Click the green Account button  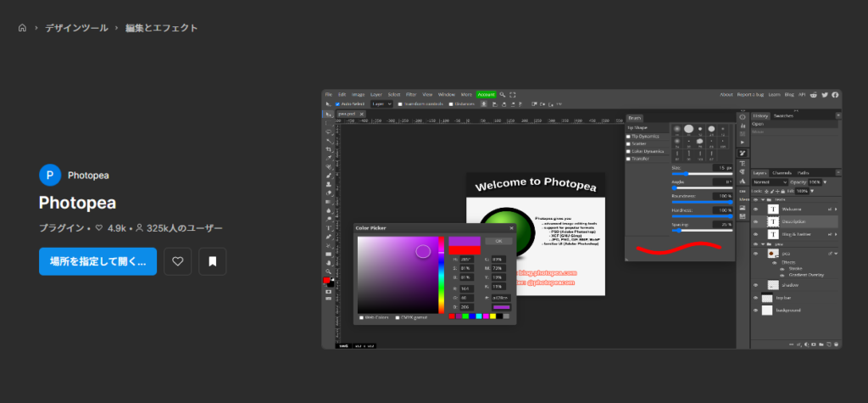(486, 95)
